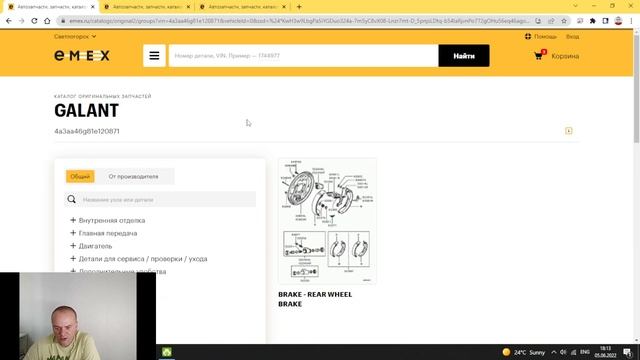Bookmark the page with the star icon

pyautogui.click(x=564, y=21)
